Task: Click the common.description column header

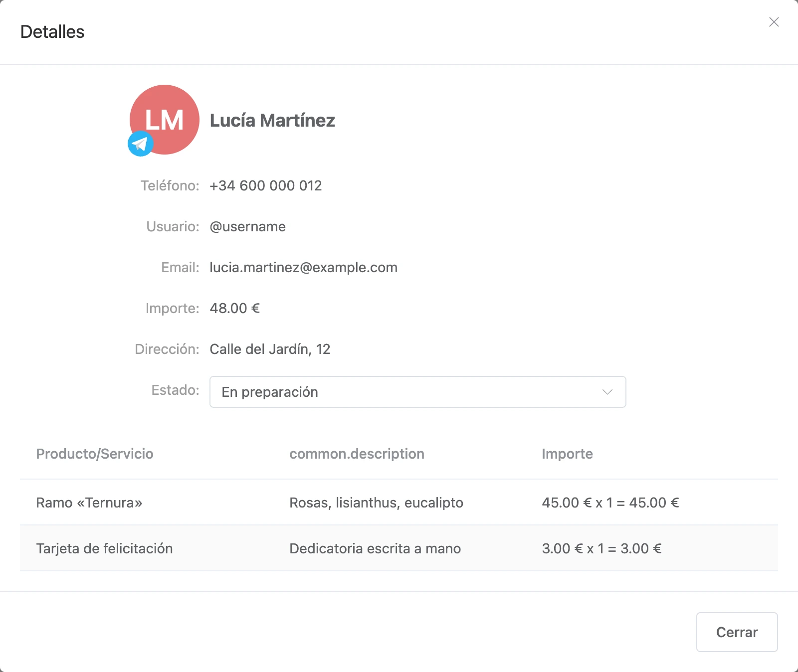Action: point(357,454)
